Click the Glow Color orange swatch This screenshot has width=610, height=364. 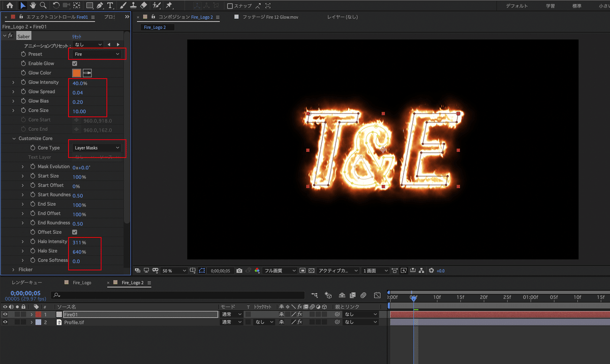tap(76, 73)
